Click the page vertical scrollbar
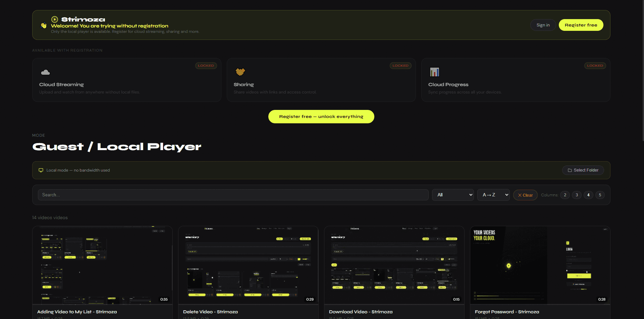 (x=642, y=70)
